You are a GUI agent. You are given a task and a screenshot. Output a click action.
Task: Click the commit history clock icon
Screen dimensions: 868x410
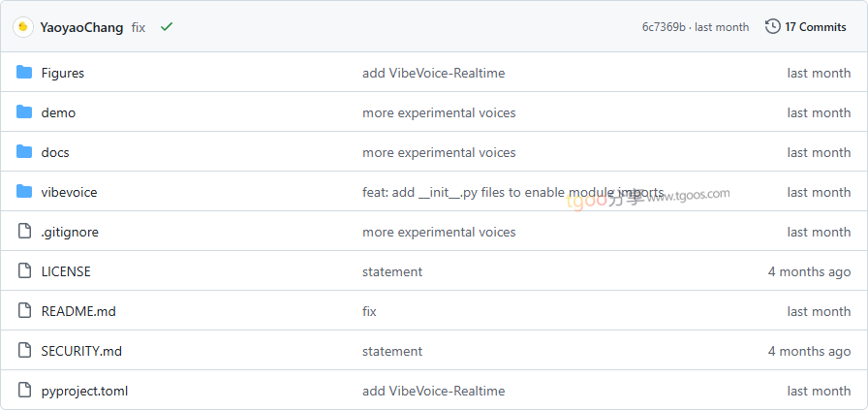pos(772,27)
